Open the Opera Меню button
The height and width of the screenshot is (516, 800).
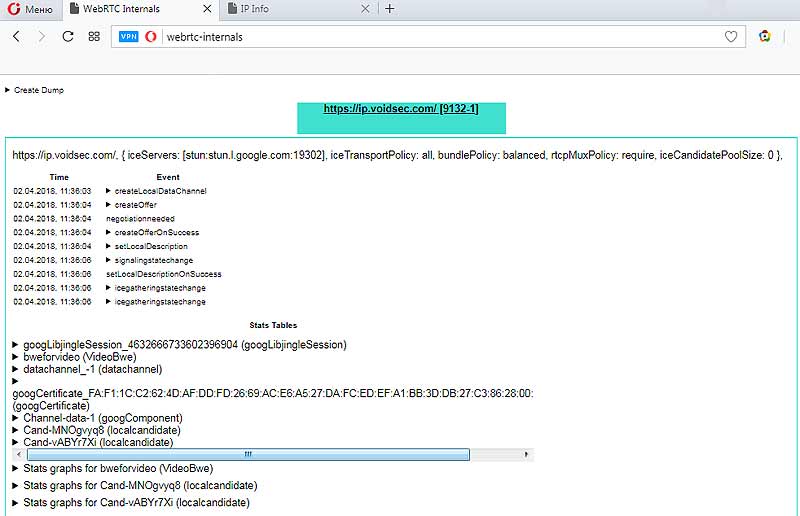[x=30, y=9]
